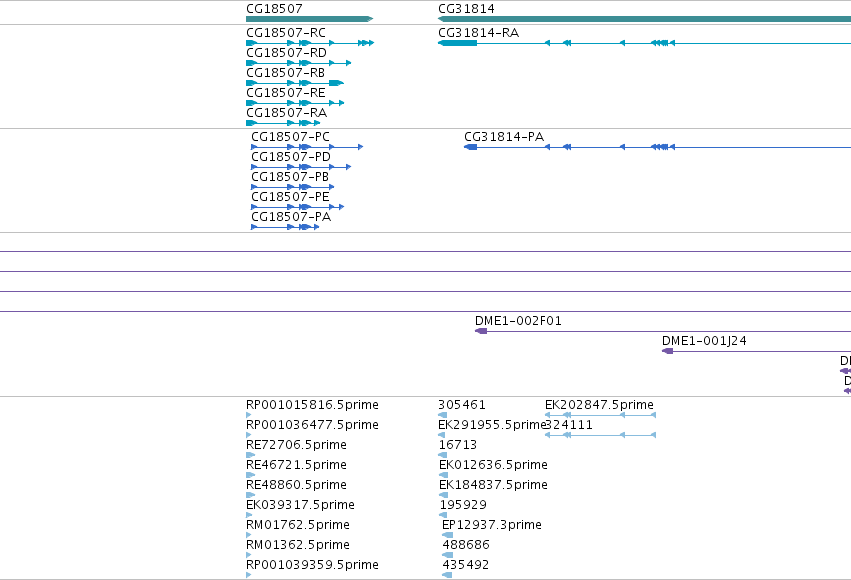Select transcript CG31814-RA

point(479,33)
